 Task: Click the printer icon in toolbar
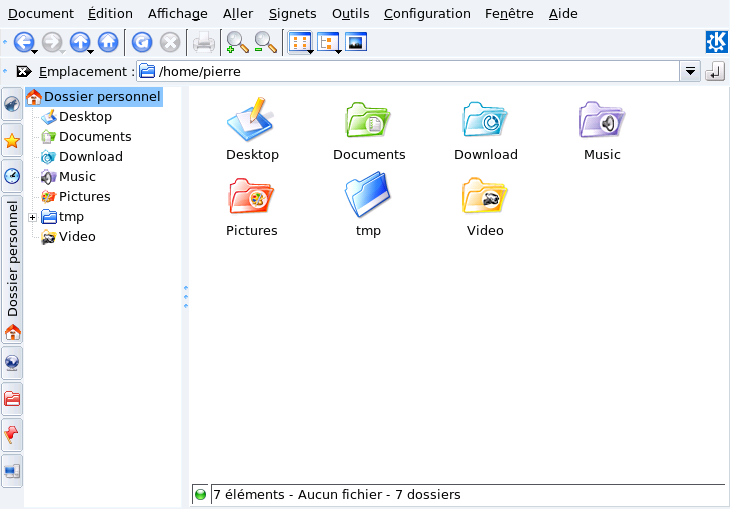[x=204, y=42]
